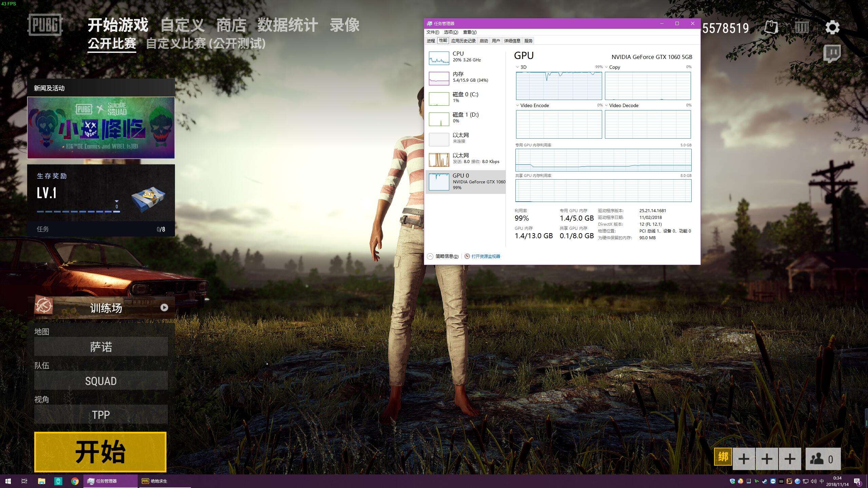Click the training ground play arrow
Image resolution: width=868 pixels, height=488 pixels.
click(x=164, y=307)
